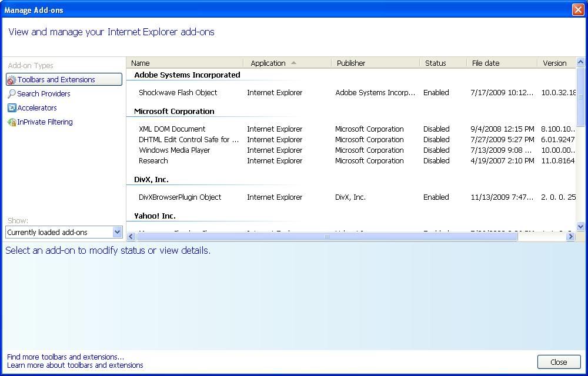Image resolution: width=588 pixels, height=376 pixels.
Task: Open Learn more about toolbars and extensions
Action: [x=75, y=365]
